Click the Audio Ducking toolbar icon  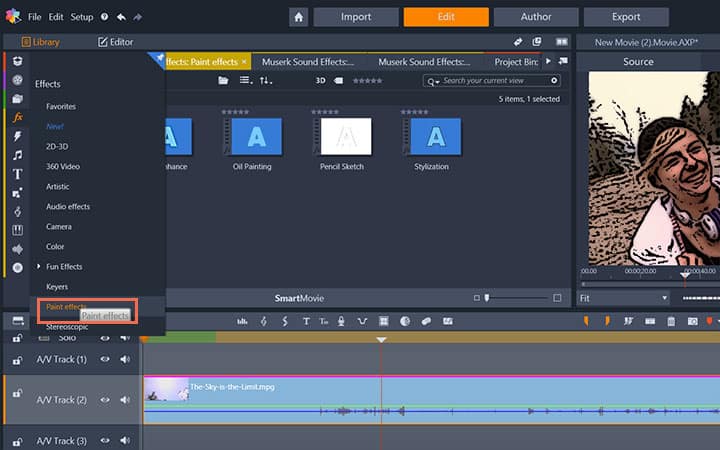tap(362, 321)
